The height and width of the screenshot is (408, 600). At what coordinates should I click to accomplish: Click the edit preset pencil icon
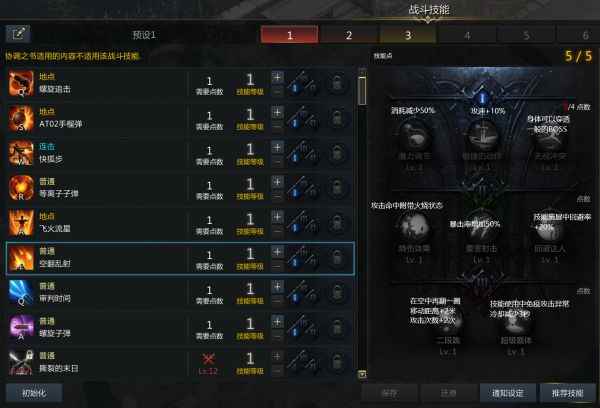18,34
